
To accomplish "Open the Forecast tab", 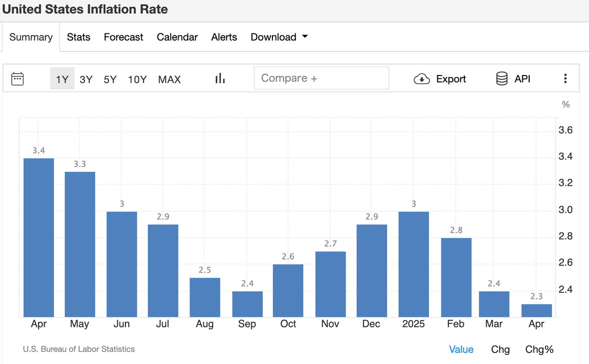I will click(x=123, y=37).
